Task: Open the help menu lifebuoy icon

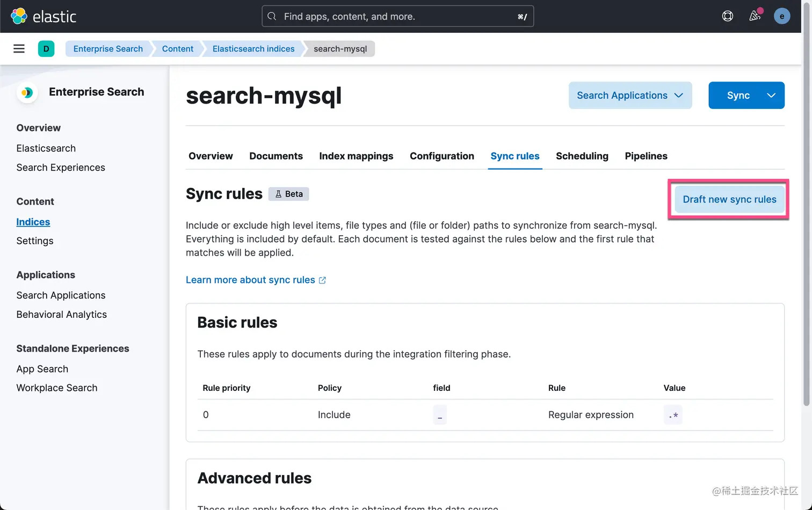Action: (728, 16)
